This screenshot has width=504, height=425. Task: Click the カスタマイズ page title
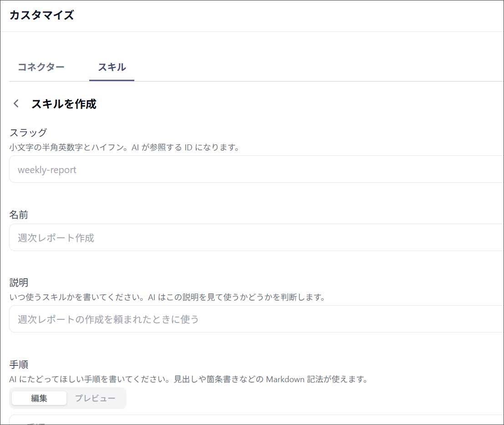point(42,15)
